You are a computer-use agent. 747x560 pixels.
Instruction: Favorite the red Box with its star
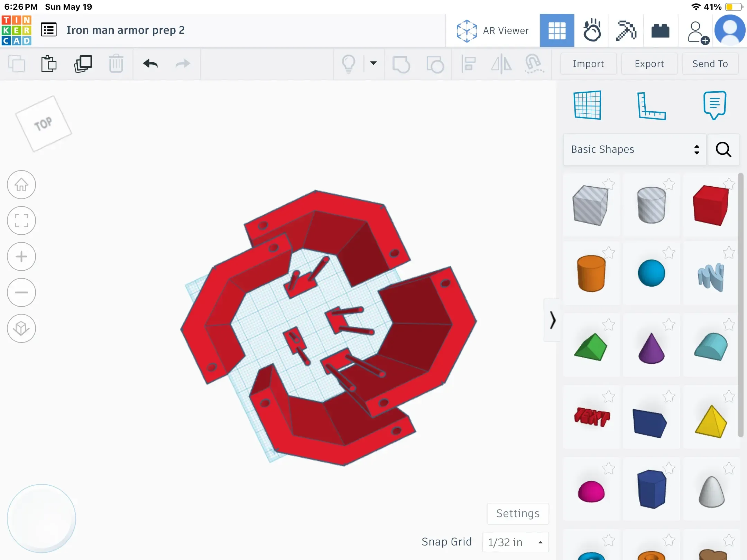point(729,184)
